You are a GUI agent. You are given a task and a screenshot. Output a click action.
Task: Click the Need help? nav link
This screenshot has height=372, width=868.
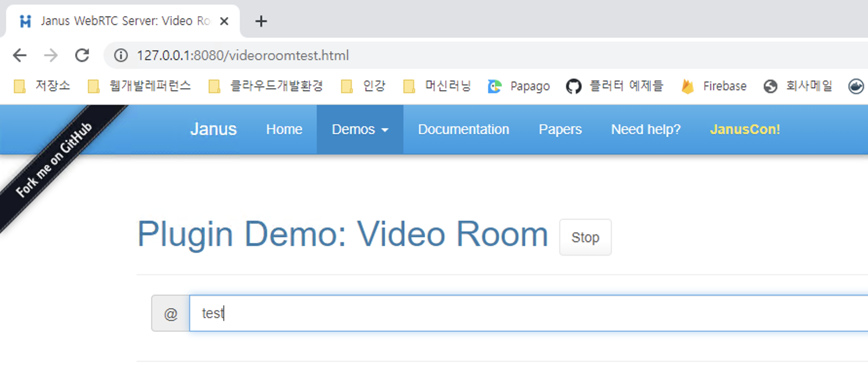(x=646, y=129)
